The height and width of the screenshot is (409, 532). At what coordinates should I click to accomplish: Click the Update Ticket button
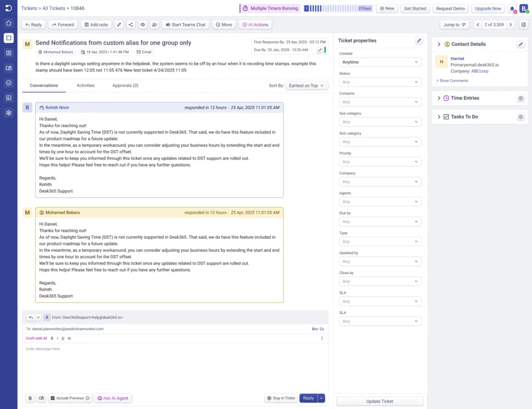(x=380, y=401)
